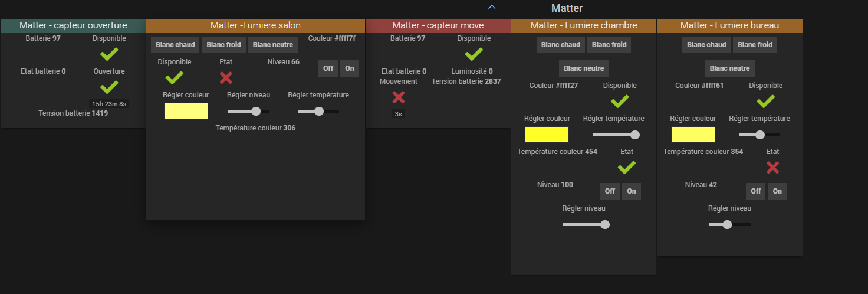Screen dimensions: 868x294
Task: Click the Ouverture checkmark icon
Action: coord(109,87)
